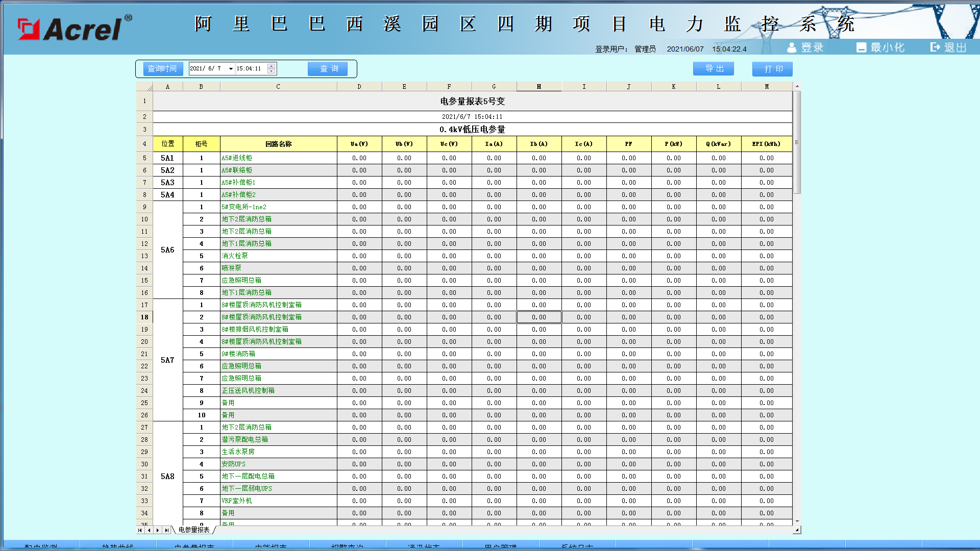Click the scroll down arrow of table
980x551 pixels.
click(797, 521)
